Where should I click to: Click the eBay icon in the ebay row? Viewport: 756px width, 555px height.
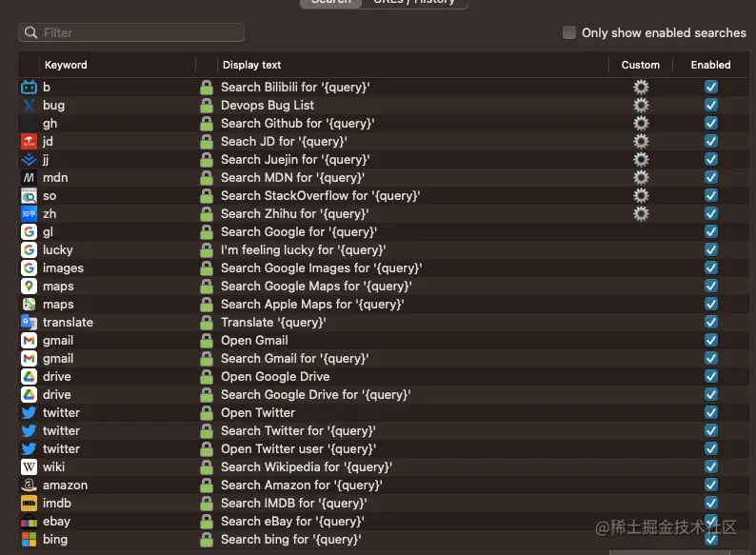[x=29, y=522]
